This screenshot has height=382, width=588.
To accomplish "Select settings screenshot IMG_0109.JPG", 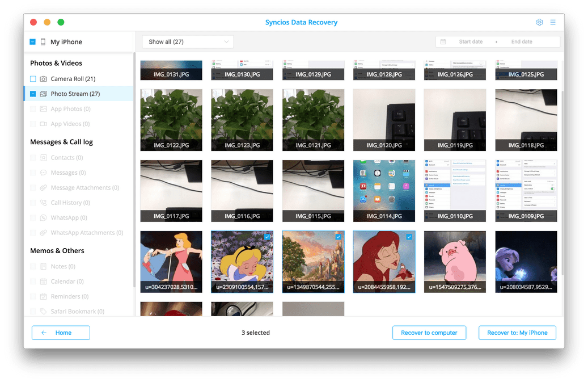I will [526, 191].
